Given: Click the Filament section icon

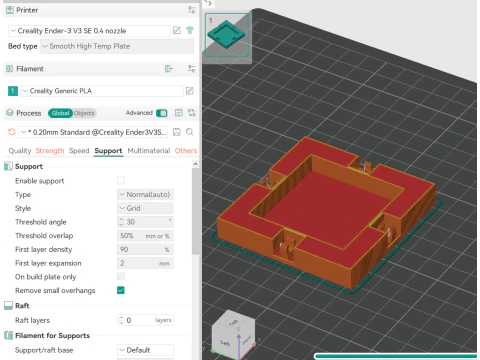Looking at the screenshot, I should coord(10,69).
